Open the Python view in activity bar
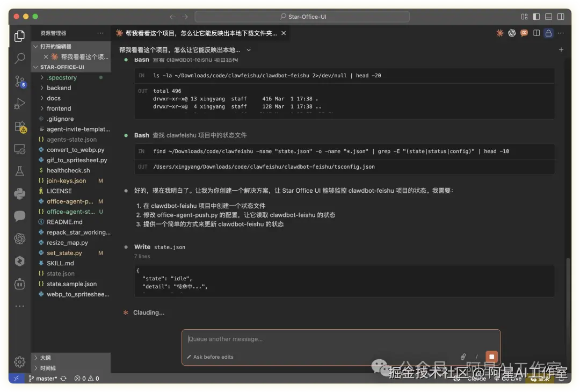Image resolution: width=580 pixels, height=392 pixels. 20,193
